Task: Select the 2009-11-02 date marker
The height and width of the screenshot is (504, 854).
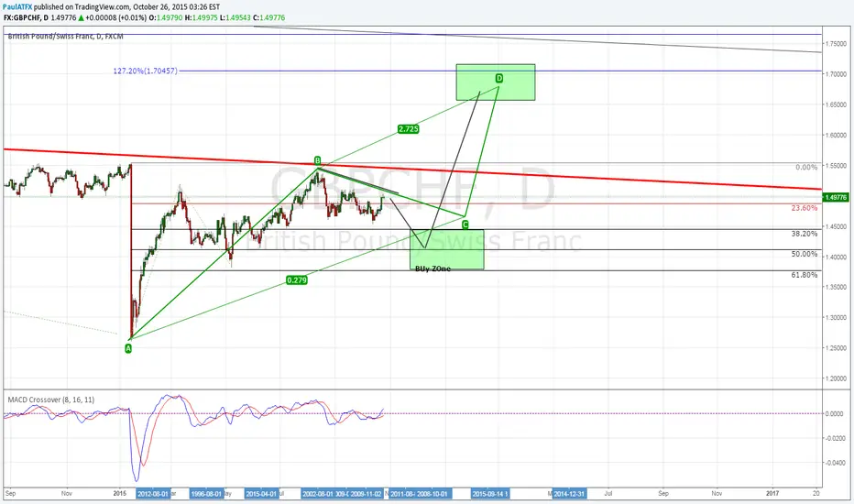Action: 366,494
